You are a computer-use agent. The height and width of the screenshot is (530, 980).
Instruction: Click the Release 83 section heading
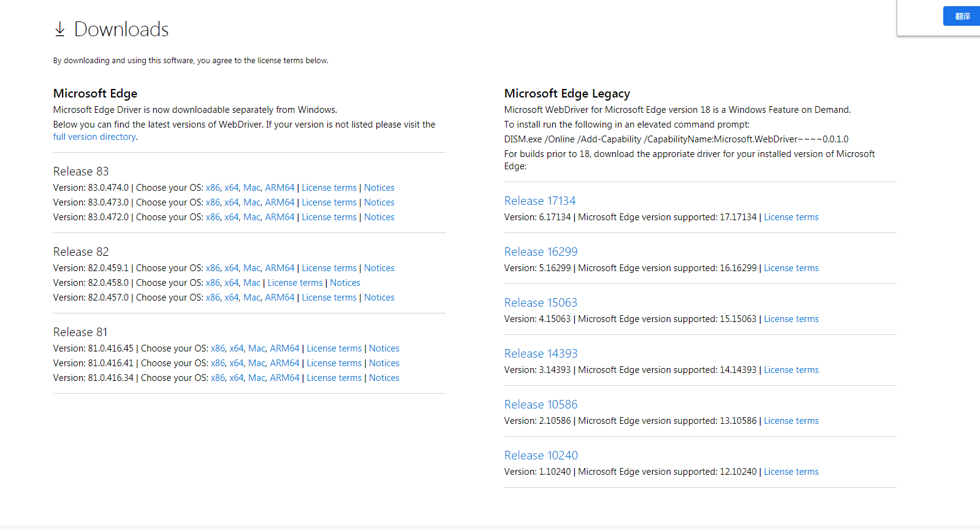coord(81,171)
